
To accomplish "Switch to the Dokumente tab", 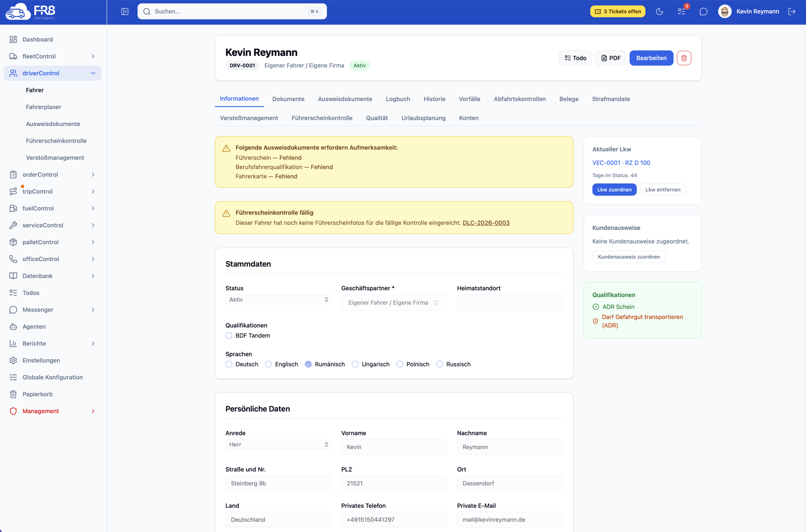I will coord(288,99).
